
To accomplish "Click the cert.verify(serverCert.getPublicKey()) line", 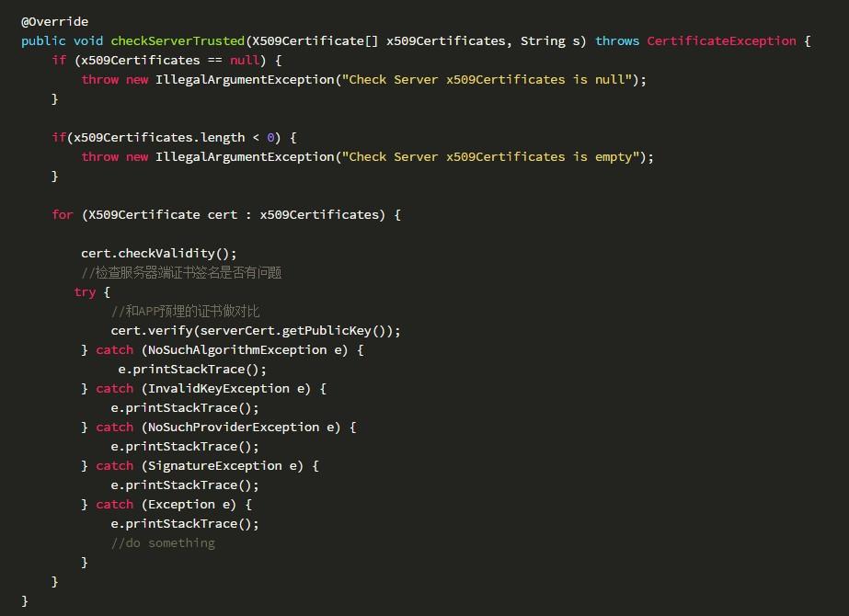I will pyautogui.click(x=256, y=331).
